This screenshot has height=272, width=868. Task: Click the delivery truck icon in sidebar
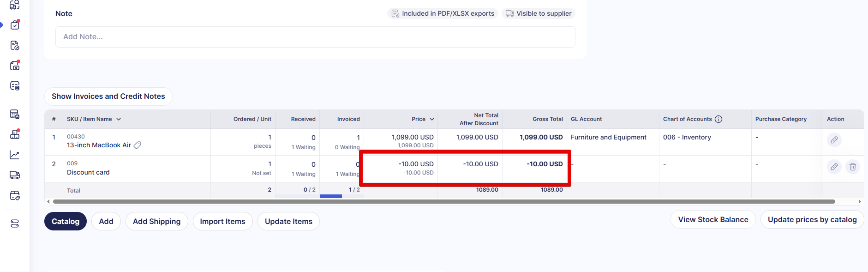pyautogui.click(x=15, y=175)
